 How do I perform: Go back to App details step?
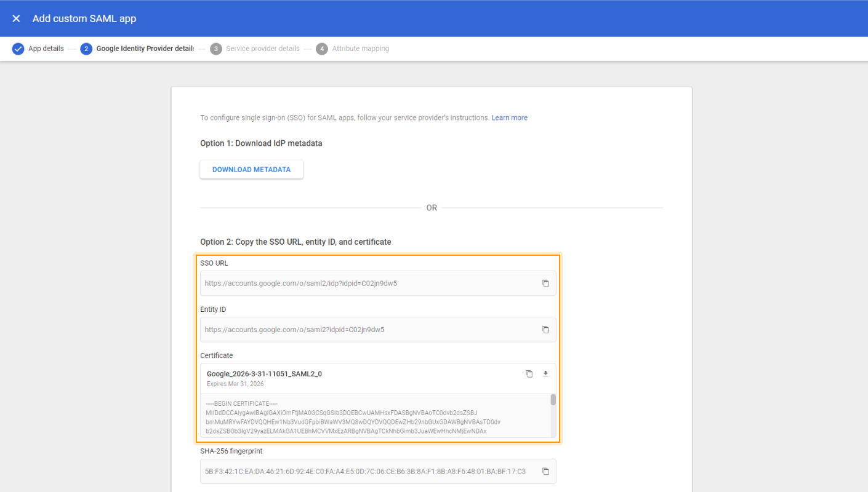coord(46,49)
